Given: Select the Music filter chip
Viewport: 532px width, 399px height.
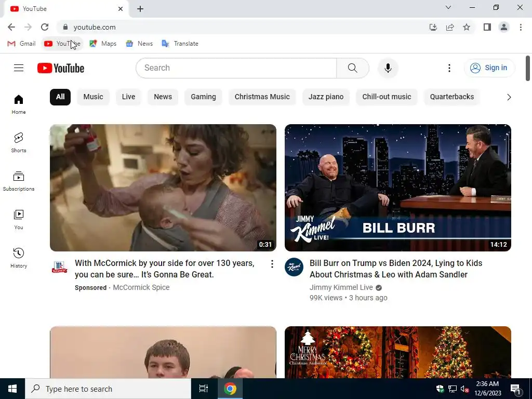Looking at the screenshot, I should (x=94, y=97).
